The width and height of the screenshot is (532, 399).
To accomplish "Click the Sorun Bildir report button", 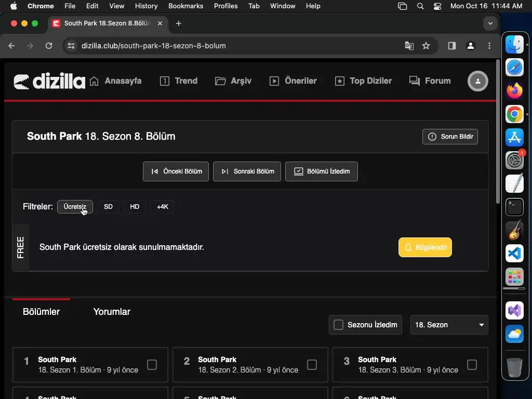I will [450, 137].
